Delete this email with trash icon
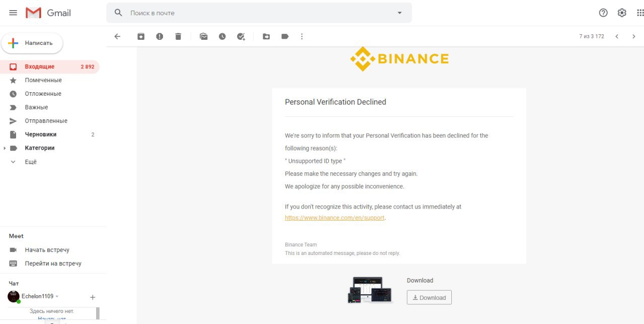This screenshot has height=324, width=644. (178, 36)
